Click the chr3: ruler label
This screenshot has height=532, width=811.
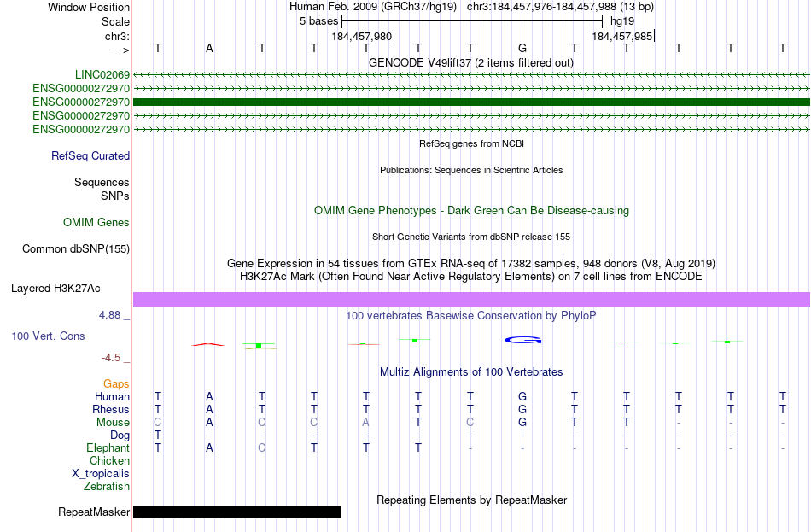117,37
